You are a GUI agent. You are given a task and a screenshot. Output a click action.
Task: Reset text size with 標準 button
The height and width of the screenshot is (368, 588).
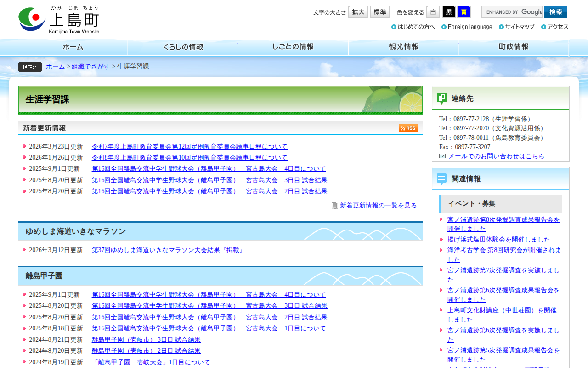(x=380, y=12)
